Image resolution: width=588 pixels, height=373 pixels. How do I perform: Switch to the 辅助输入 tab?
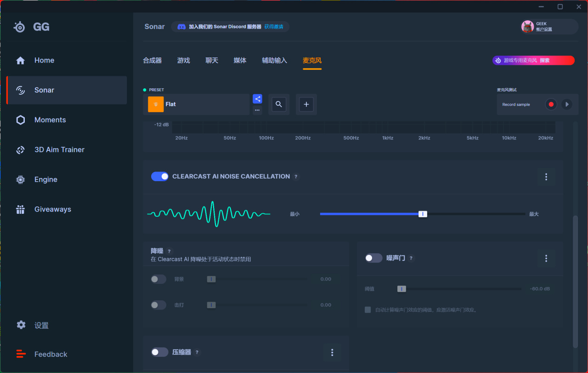pos(274,60)
